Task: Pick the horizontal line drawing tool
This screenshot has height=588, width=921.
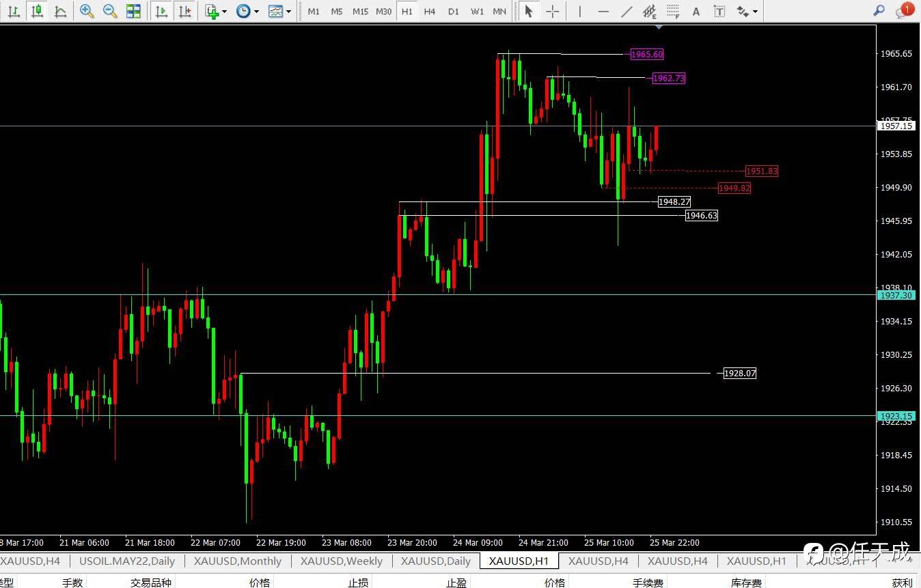Action: [603, 11]
